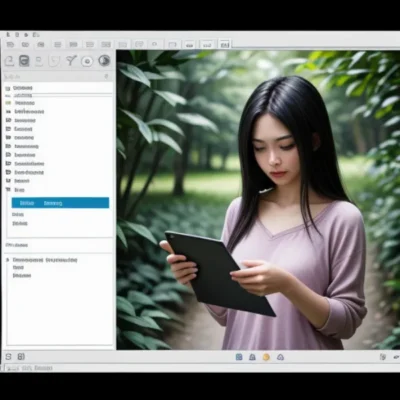Click the pencil-like icon at the bottom-right corner
400x400 pixels.
pos(396,357)
